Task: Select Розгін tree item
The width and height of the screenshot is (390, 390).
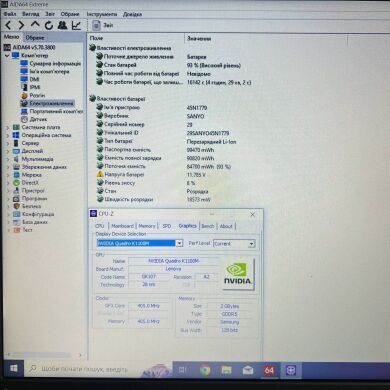Action: [32, 95]
